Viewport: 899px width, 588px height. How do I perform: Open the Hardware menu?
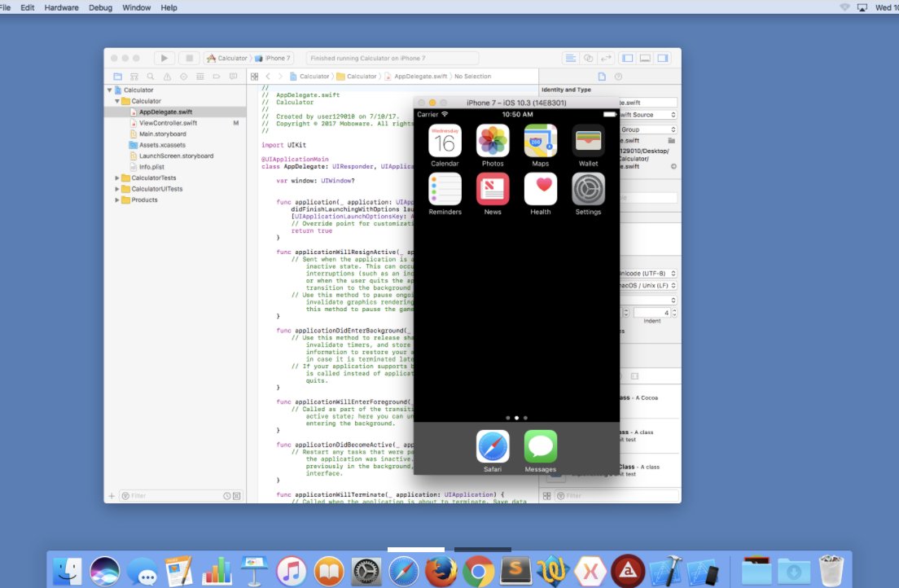click(61, 7)
